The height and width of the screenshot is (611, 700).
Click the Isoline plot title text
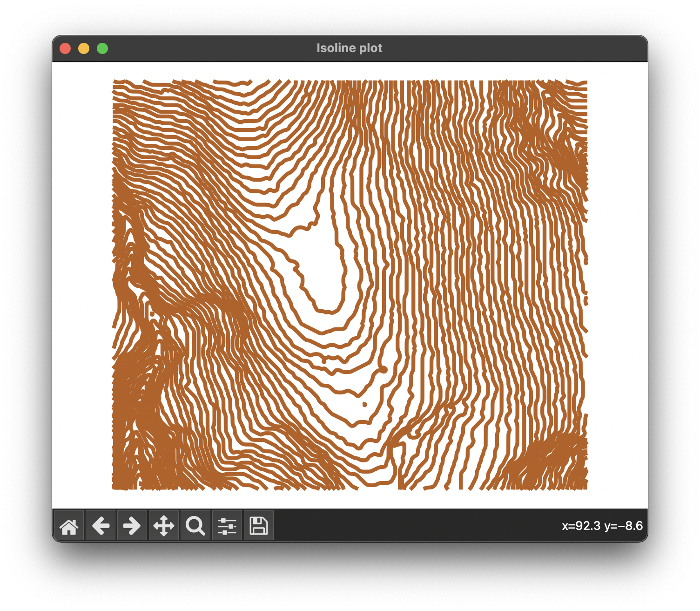click(x=350, y=48)
